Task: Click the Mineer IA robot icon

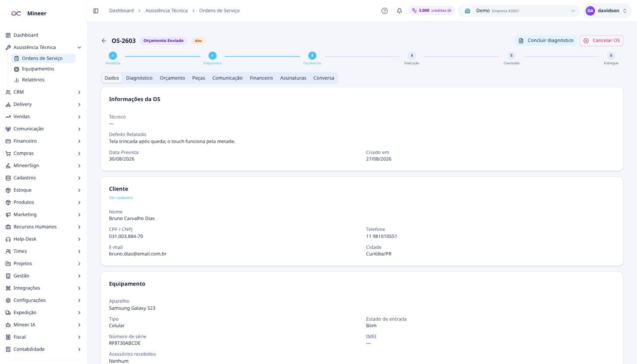Action: coord(8,325)
